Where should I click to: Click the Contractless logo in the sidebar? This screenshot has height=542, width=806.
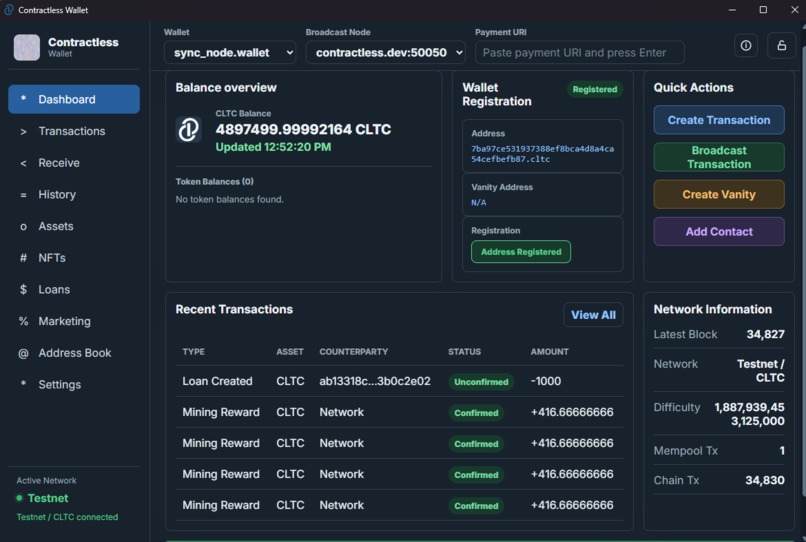pyautogui.click(x=26, y=47)
